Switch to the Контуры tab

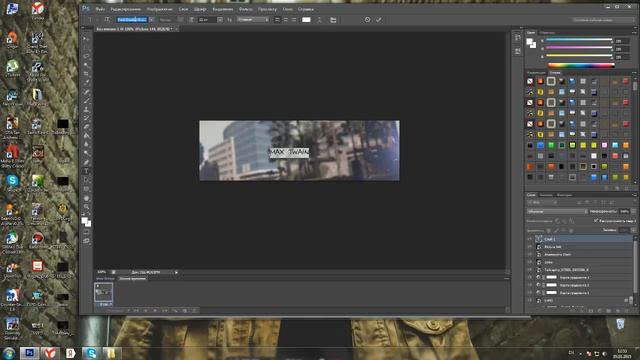click(x=564, y=195)
